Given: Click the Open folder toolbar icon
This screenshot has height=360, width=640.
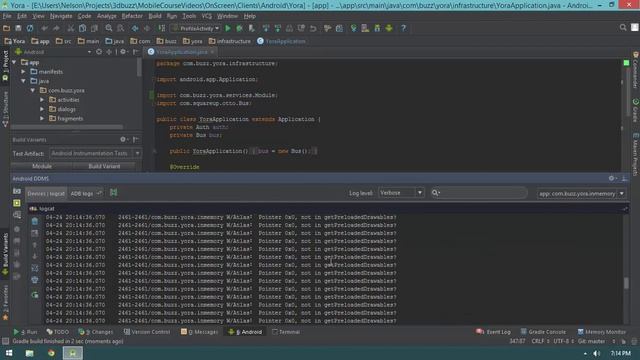Looking at the screenshot, I should (6, 28).
